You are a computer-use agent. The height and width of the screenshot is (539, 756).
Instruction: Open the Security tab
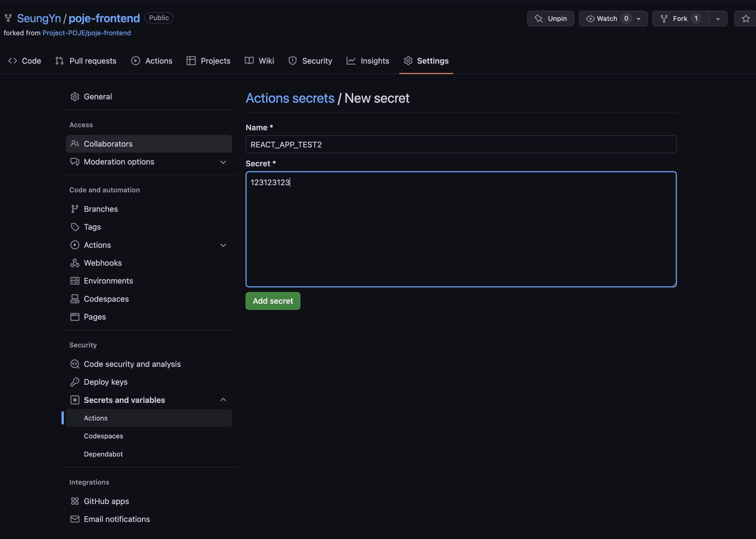[310, 61]
